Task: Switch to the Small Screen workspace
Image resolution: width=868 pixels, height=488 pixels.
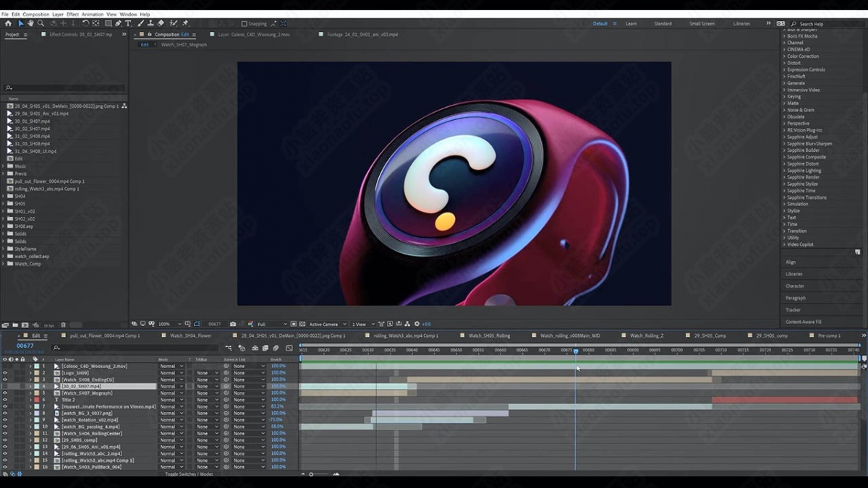Action: coord(702,24)
